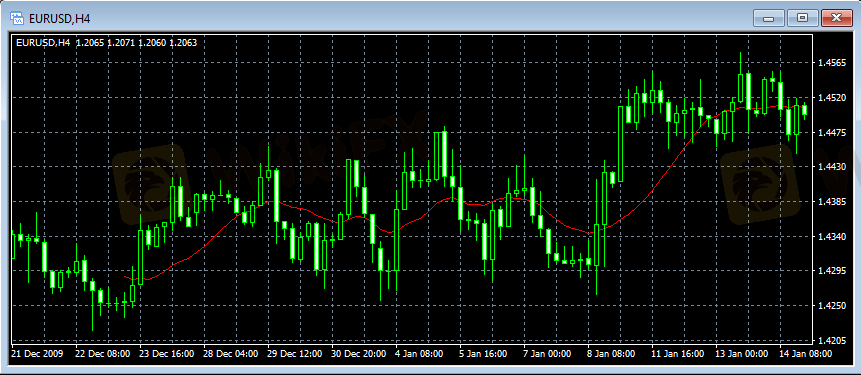The height and width of the screenshot is (375, 861).
Task: Click the 1.4565 price scale label
Action: point(831,63)
